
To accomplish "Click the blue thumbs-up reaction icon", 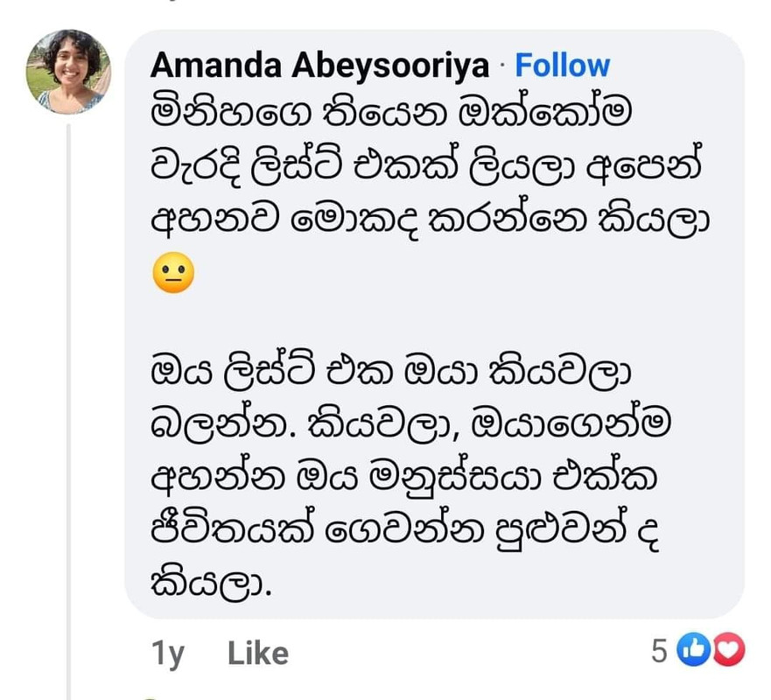I will 693,649.
